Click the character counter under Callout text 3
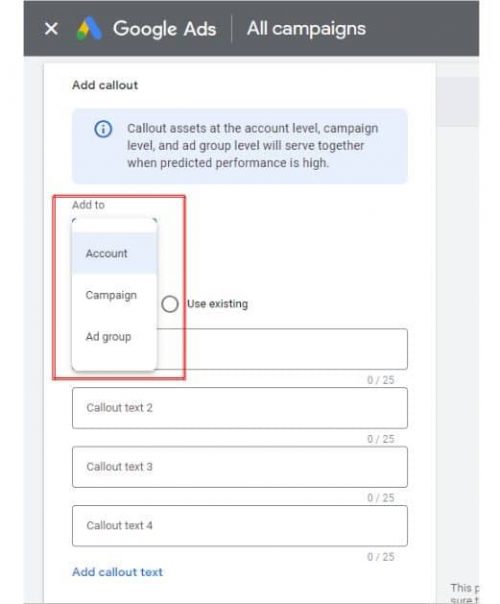This screenshot has width=500, height=604. 381,498
